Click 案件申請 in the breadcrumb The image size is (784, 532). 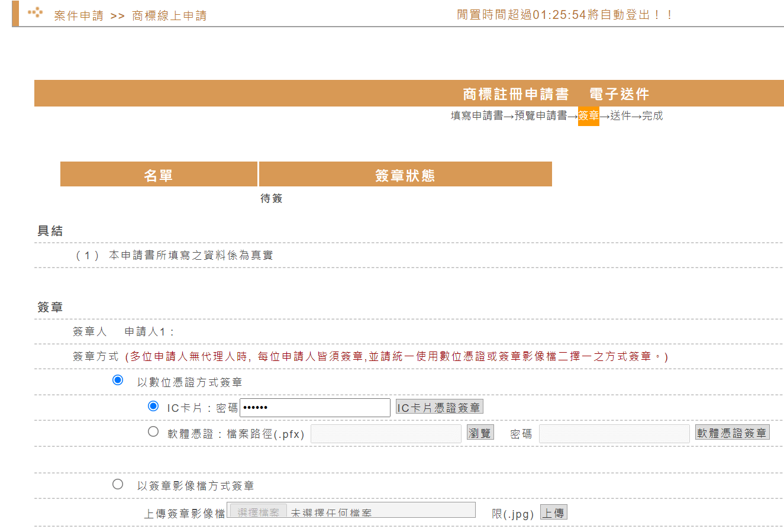79,16
